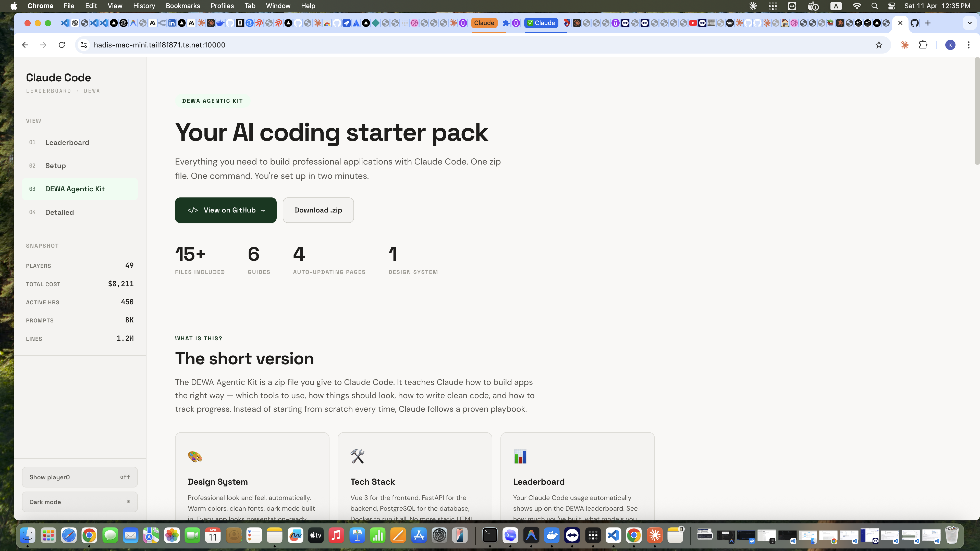Open new tab with plus icon
Viewport: 980px width, 551px height.
pyautogui.click(x=928, y=23)
